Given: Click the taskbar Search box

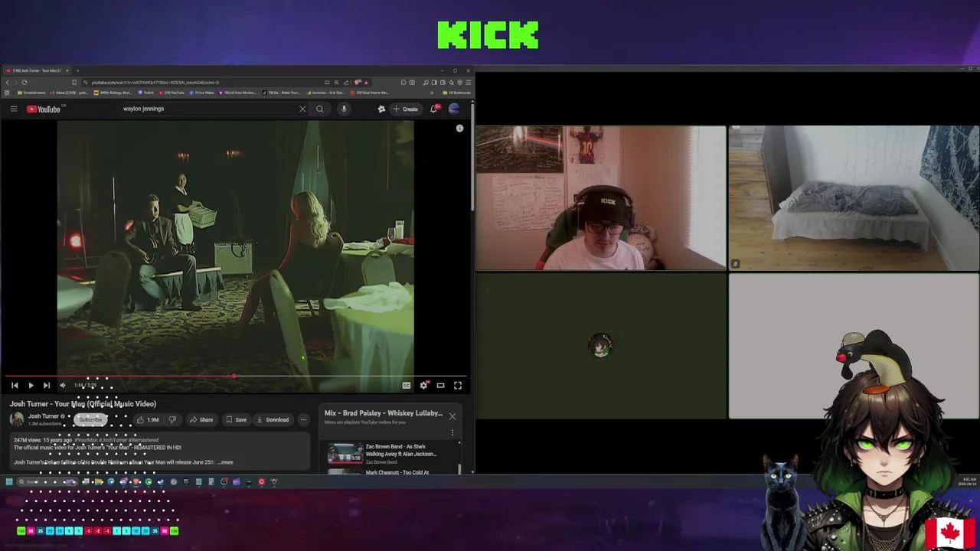Looking at the screenshot, I should (x=46, y=482).
